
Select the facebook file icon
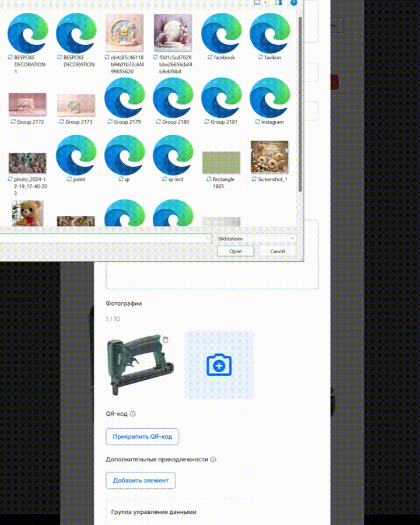[222, 33]
